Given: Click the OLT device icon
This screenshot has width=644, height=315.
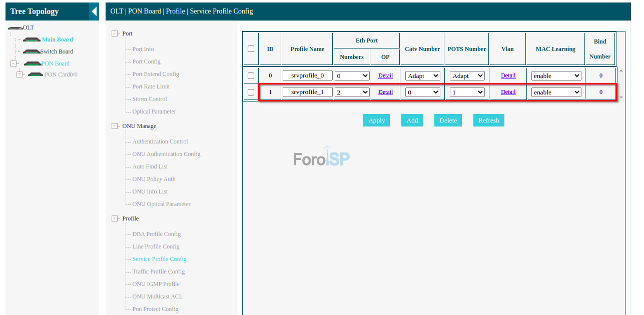Looking at the screenshot, I should 15,28.
